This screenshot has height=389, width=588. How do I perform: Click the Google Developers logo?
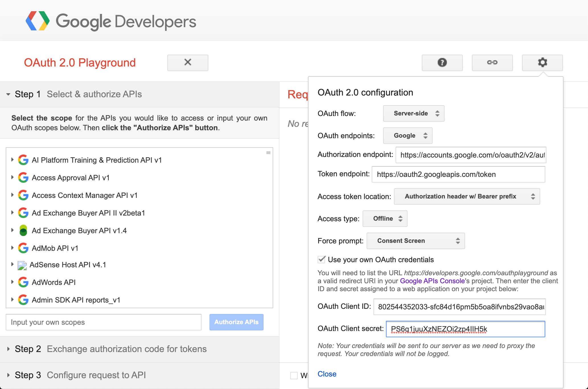[x=111, y=21]
